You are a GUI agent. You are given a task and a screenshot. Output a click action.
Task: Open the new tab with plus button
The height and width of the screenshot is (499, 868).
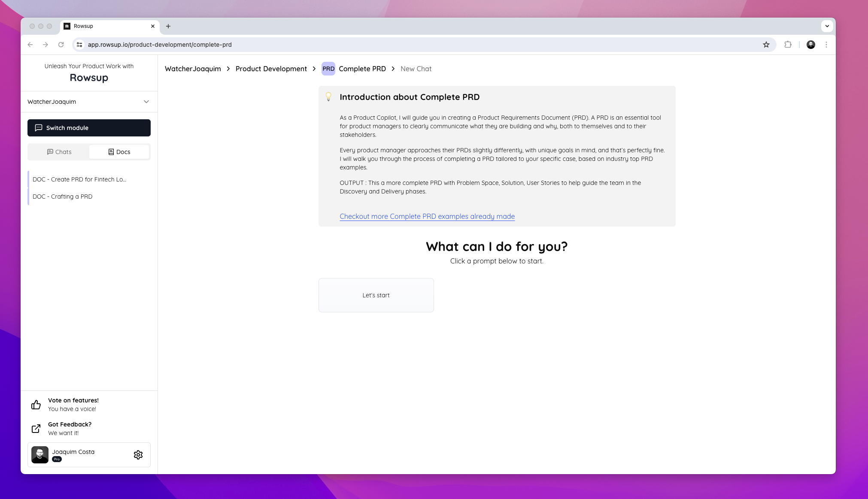pyautogui.click(x=168, y=26)
